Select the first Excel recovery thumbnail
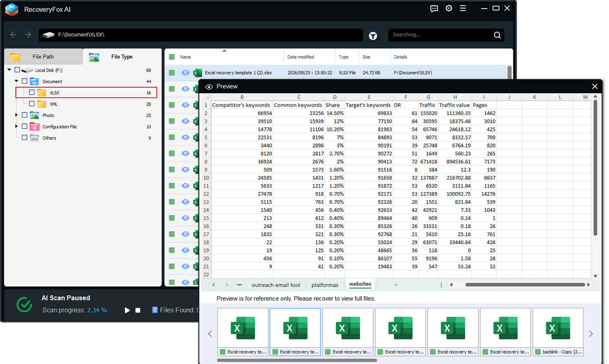The height and width of the screenshot is (364, 609). coord(243,332)
